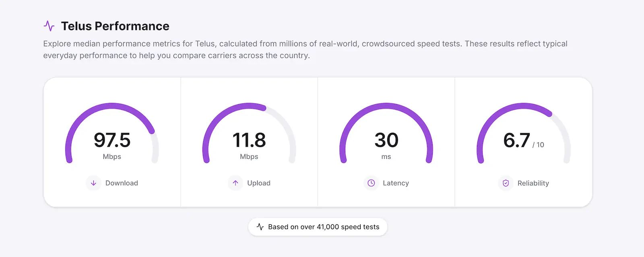Image resolution: width=644 pixels, height=257 pixels.
Task: Click the 6.7 / 10 reliability score
Action: point(524,141)
